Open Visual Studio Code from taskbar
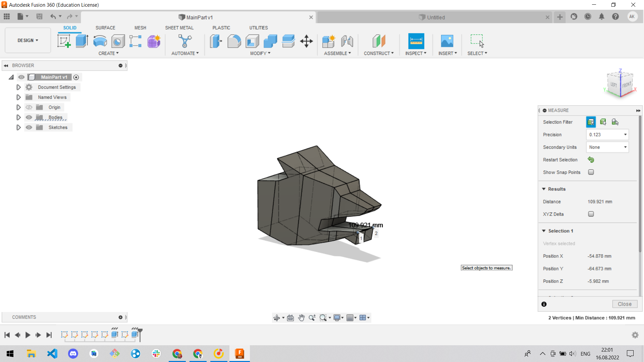The image size is (644, 362). (52, 354)
